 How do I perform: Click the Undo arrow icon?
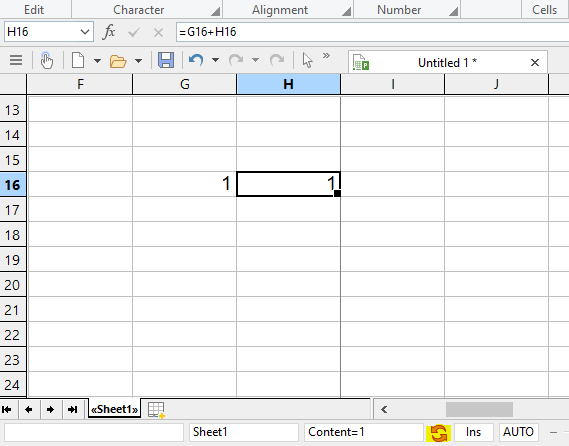click(196, 60)
